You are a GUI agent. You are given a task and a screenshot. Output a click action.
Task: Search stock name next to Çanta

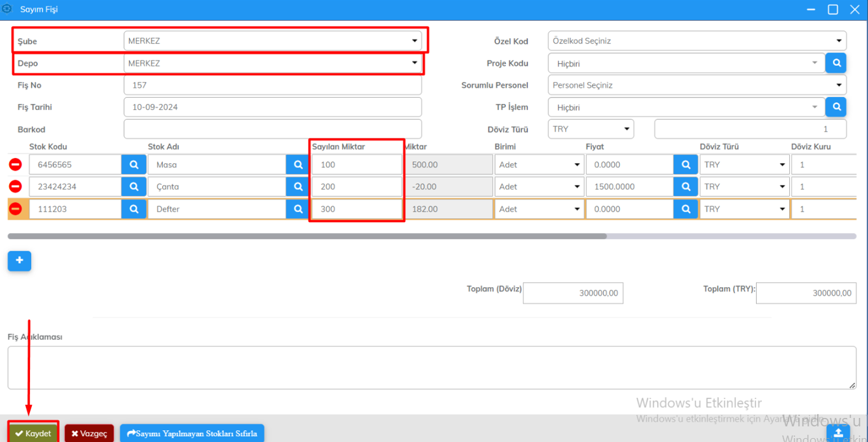[x=298, y=187]
